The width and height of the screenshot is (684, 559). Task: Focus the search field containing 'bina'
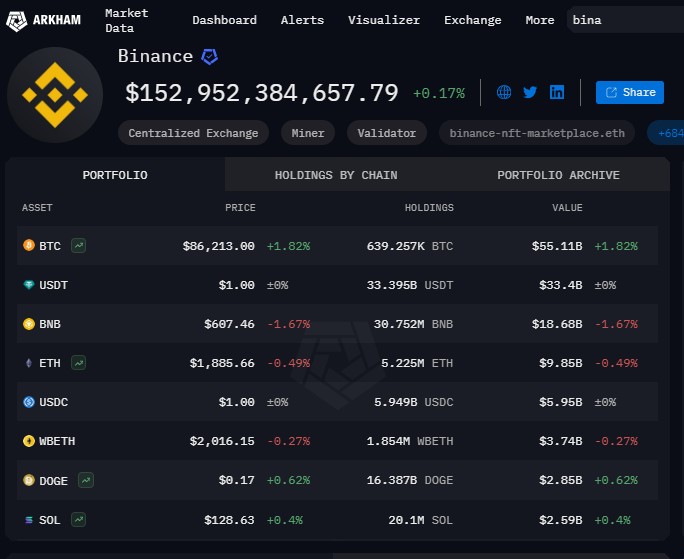pyautogui.click(x=625, y=20)
